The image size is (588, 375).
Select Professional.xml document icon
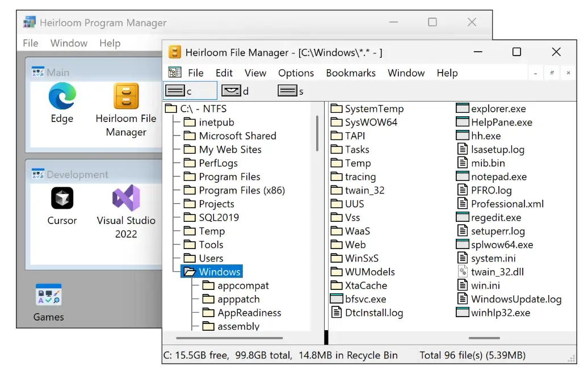click(x=463, y=204)
